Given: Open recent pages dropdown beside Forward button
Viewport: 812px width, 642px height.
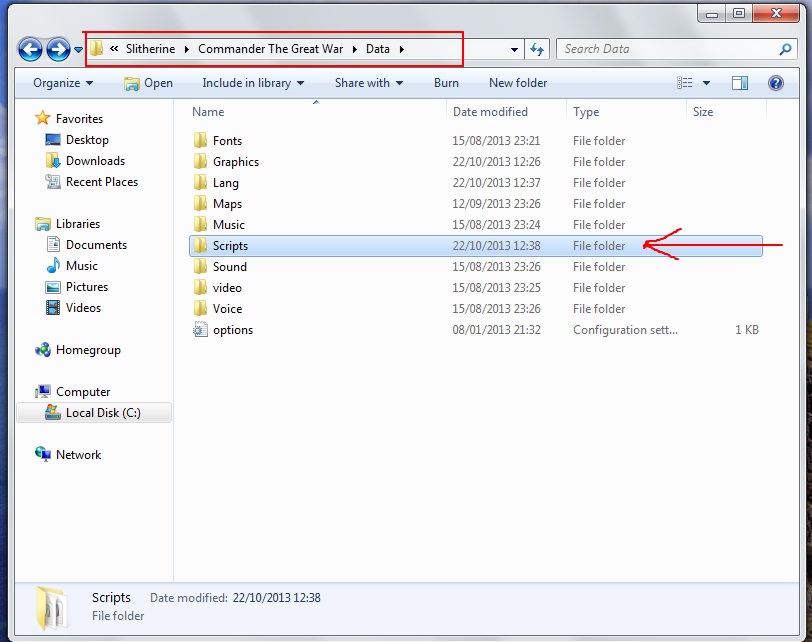Looking at the screenshot, I should pyautogui.click(x=78, y=50).
